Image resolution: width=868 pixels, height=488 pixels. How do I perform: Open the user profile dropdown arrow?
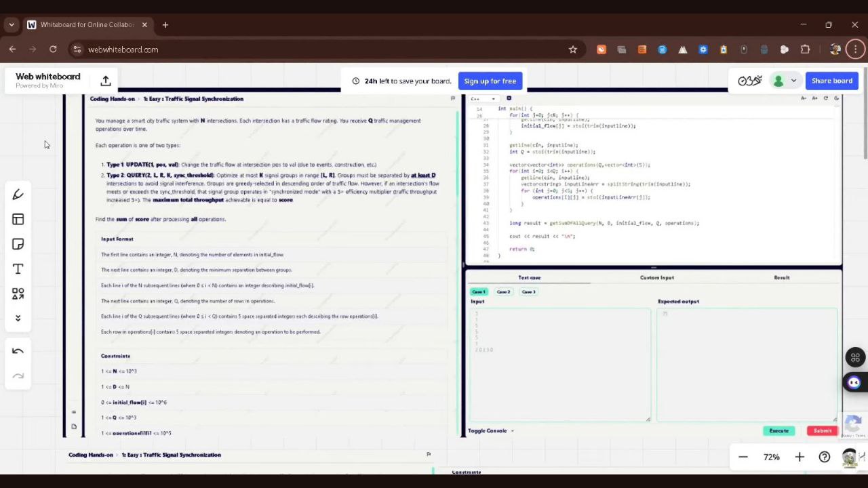coord(793,81)
